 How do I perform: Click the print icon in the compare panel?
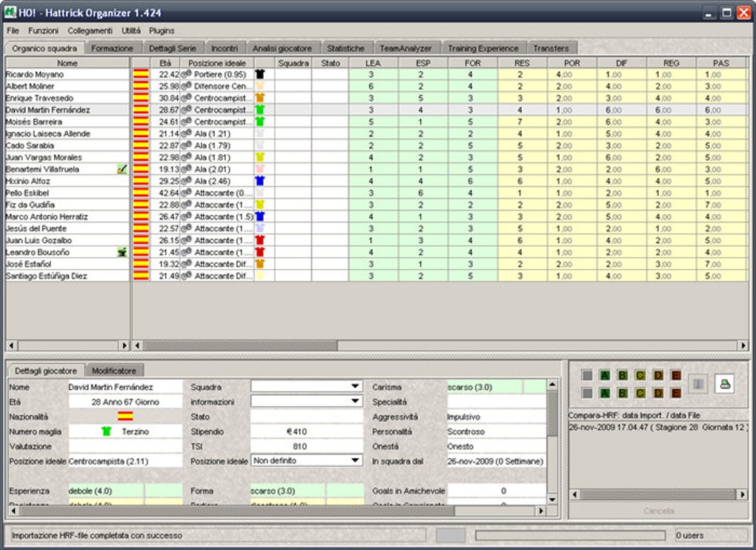coord(725,384)
